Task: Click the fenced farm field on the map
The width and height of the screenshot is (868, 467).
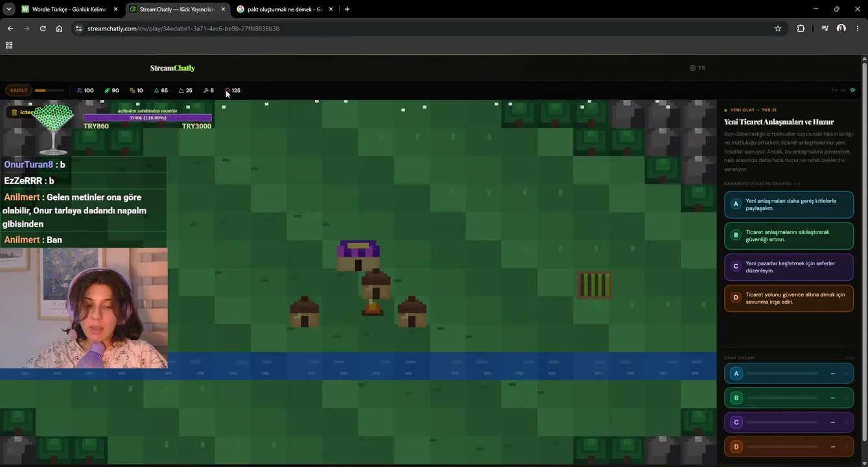Action: [594, 285]
